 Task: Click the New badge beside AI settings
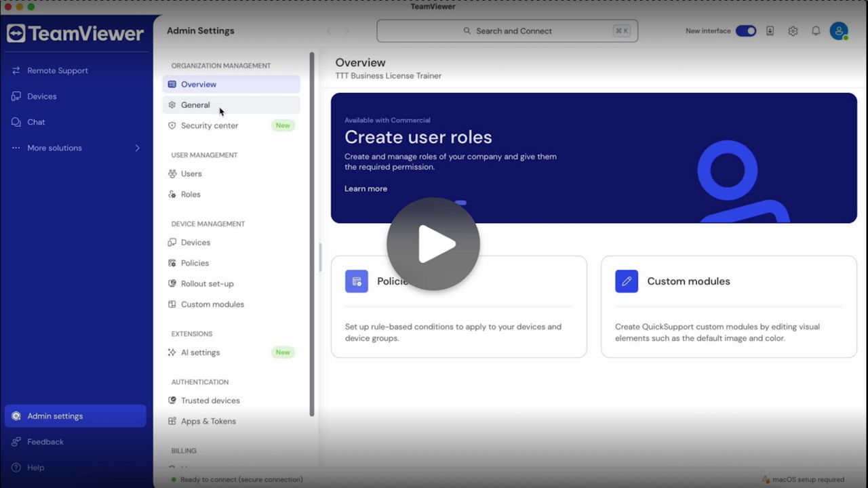(x=283, y=352)
